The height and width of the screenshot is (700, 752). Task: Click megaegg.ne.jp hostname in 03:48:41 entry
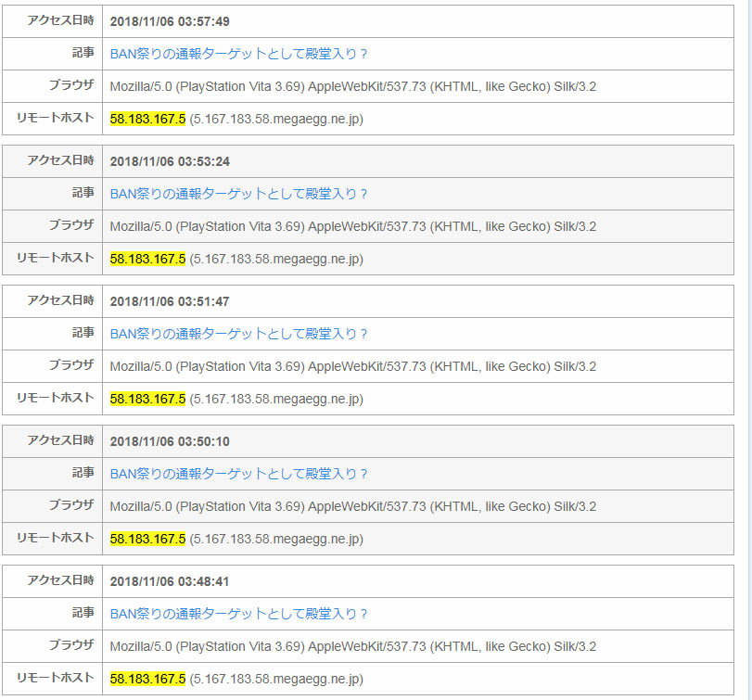click(276, 679)
